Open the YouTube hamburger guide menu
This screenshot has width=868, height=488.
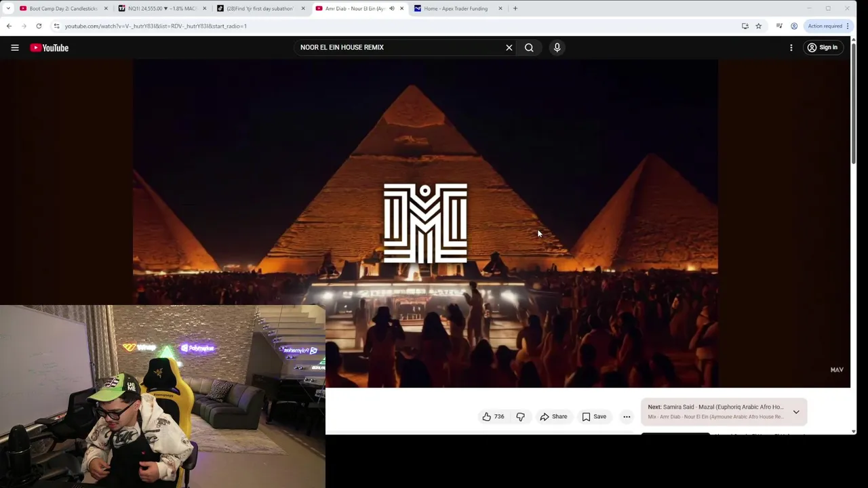pyautogui.click(x=14, y=47)
